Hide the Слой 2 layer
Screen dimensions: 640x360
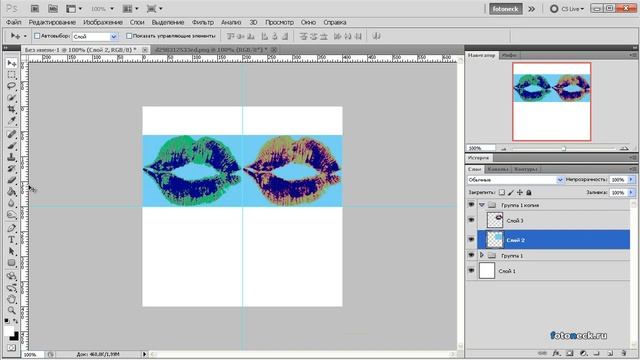click(471, 240)
